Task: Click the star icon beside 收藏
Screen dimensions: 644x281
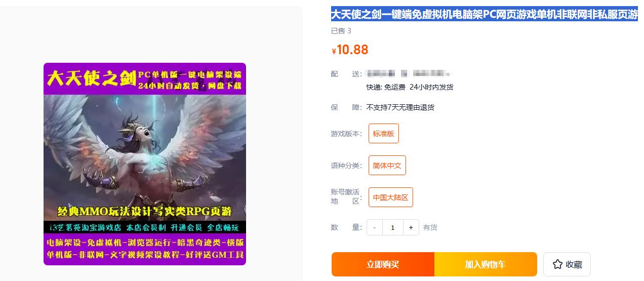Action: [557, 264]
